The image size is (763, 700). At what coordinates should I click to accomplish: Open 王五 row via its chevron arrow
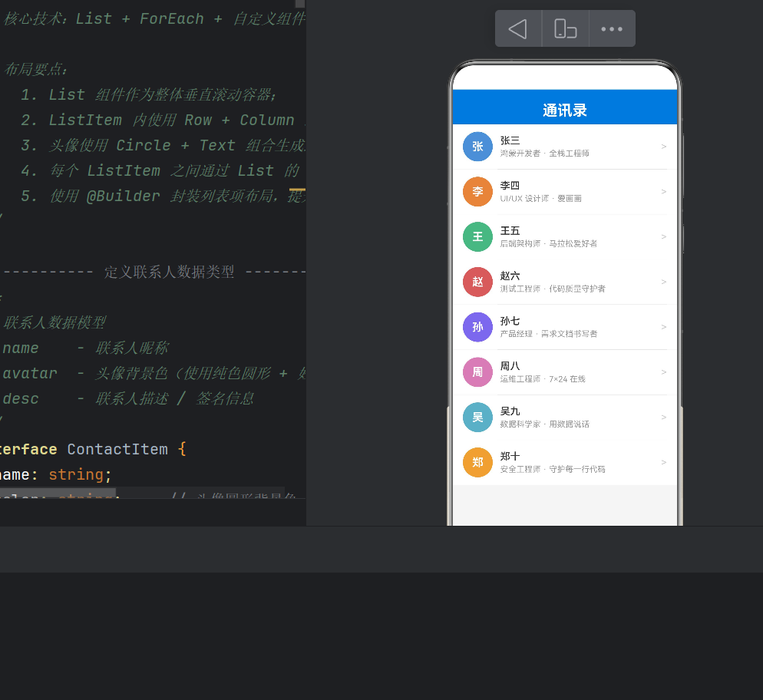coord(664,237)
